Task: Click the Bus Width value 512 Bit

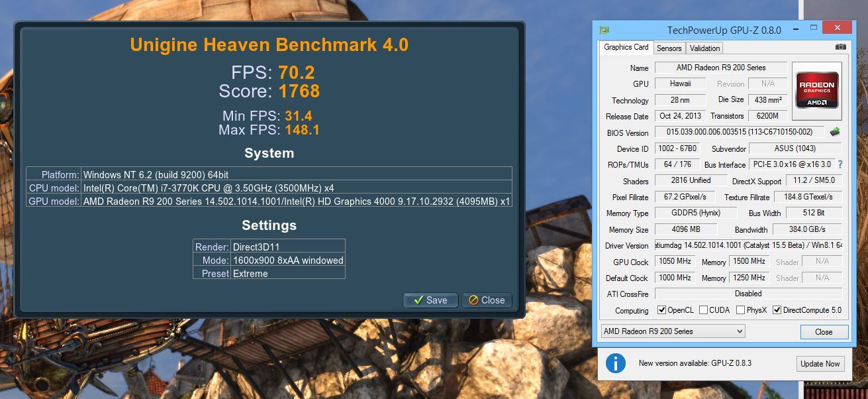Action: (814, 213)
